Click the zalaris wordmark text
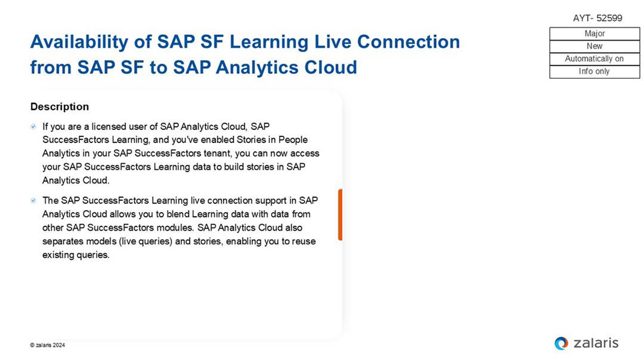The image size is (644, 362). pyautogui.click(x=596, y=343)
